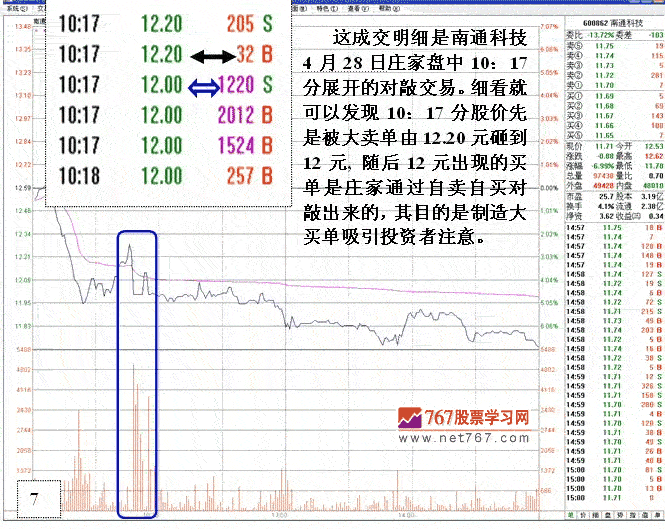Click the numbered box labeled 7
The height and width of the screenshot is (529, 665).
click(x=39, y=499)
